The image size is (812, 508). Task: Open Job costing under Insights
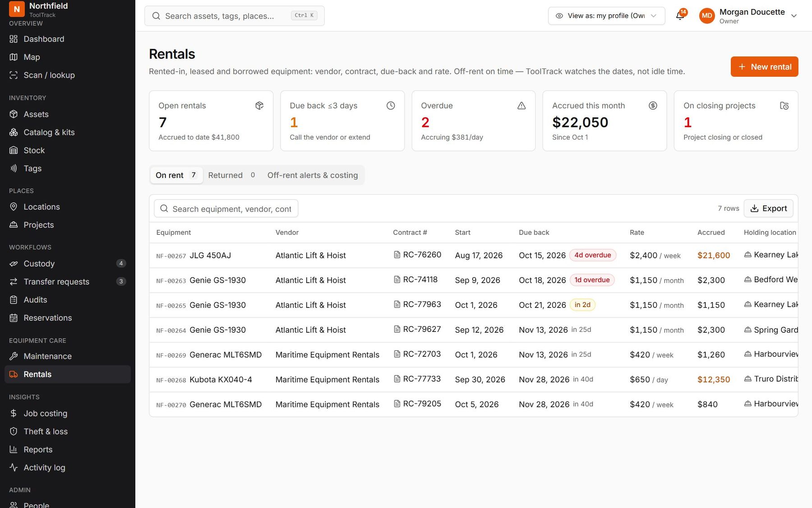(68, 414)
